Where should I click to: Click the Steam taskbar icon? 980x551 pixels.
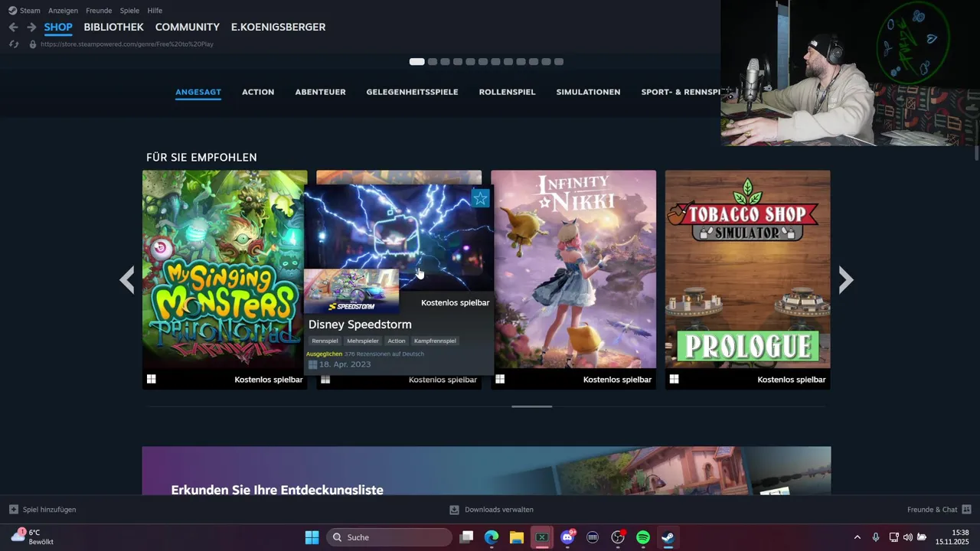pyautogui.click(x=668, y=537)
